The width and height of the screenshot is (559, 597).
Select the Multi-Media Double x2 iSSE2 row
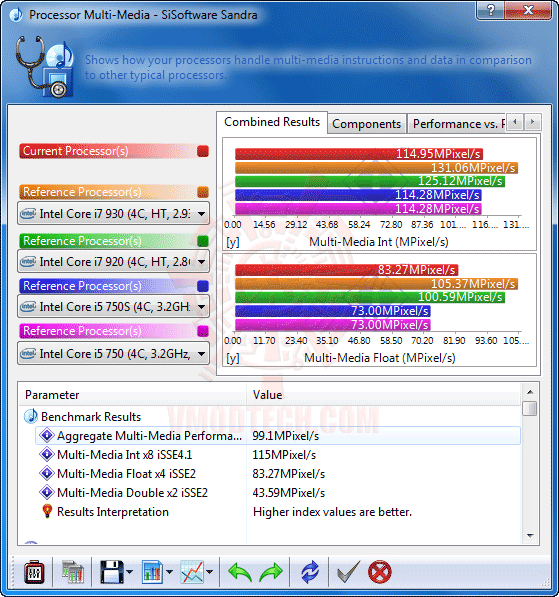[x=278, y=493]
